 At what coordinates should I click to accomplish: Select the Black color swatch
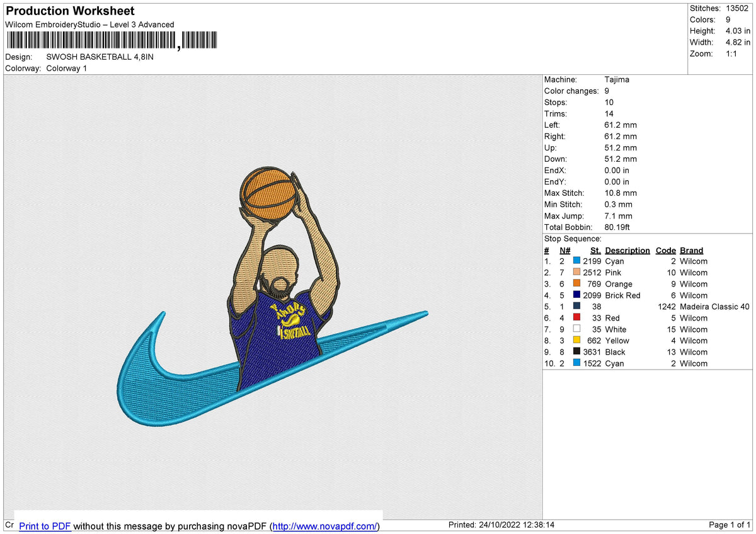coord(576,352)
